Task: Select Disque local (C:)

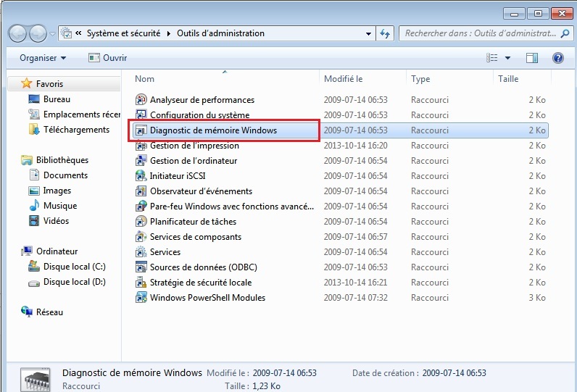Action: [x=67, y=266]
